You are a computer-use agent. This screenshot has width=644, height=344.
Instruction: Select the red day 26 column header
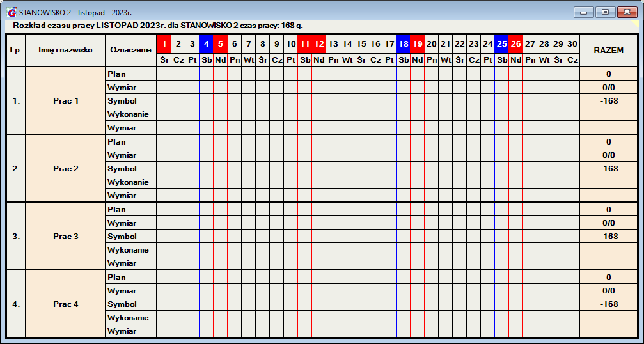[515, 44]
